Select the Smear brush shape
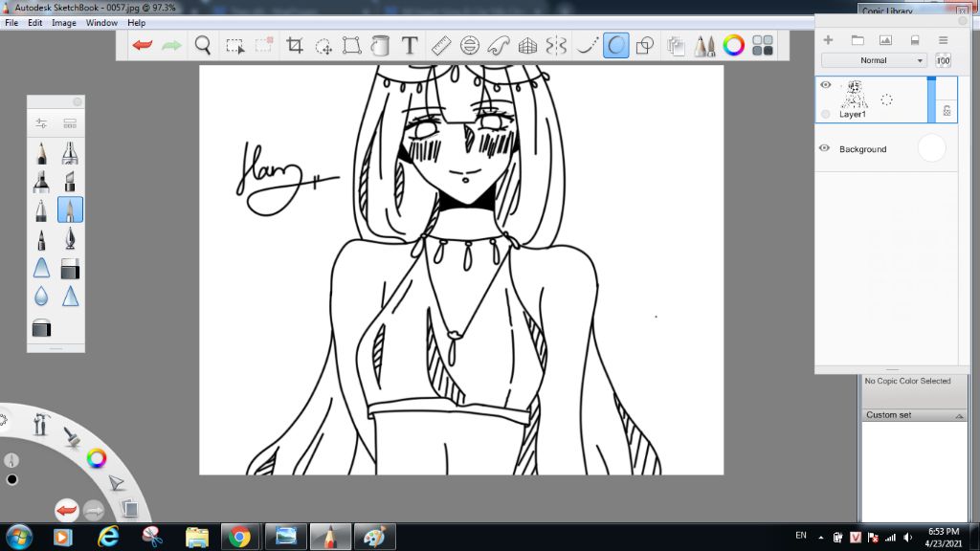 [41, 268]
